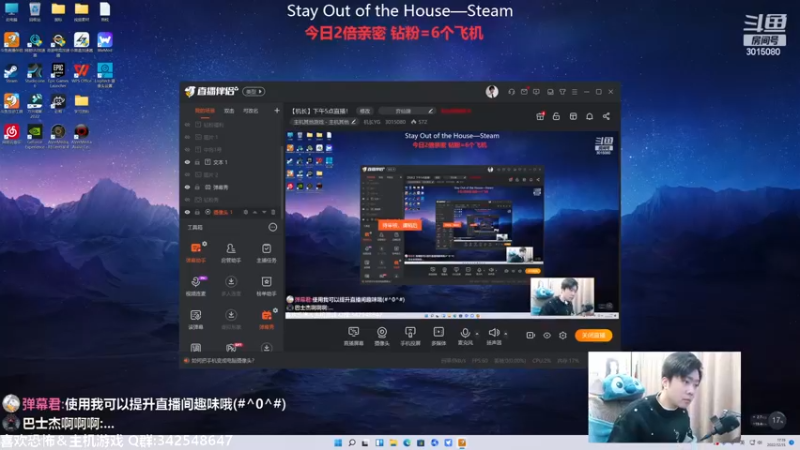The width and height of the screenshot is (800, 450).
Task: Open taskbar search icon
Action: click(x=352, y=443)
